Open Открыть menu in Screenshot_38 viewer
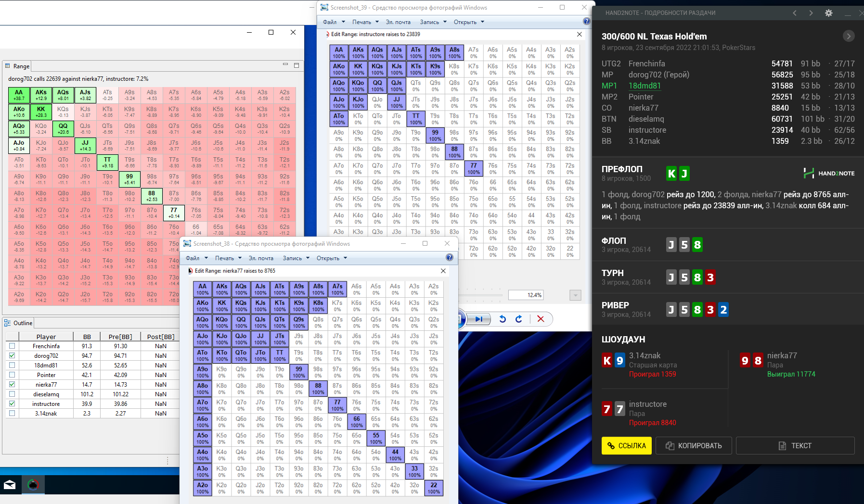This screenshot has height=504, width=864. coord(332,258)
